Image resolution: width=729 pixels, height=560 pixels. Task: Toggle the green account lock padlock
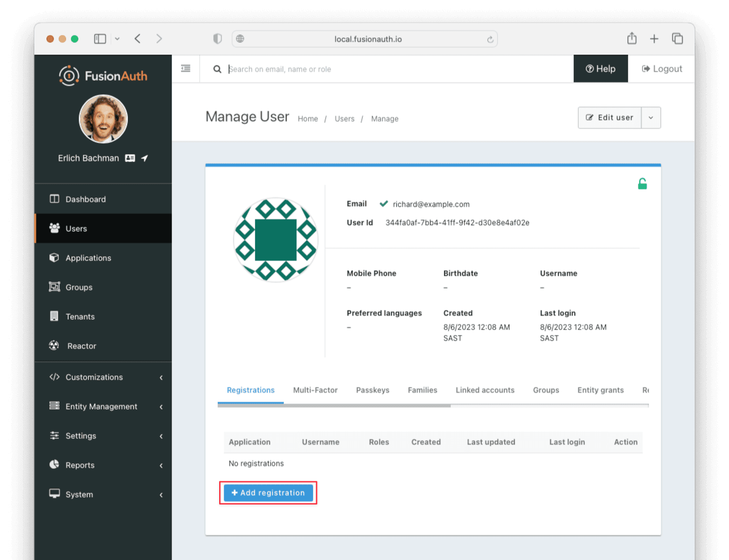[642, 183]
